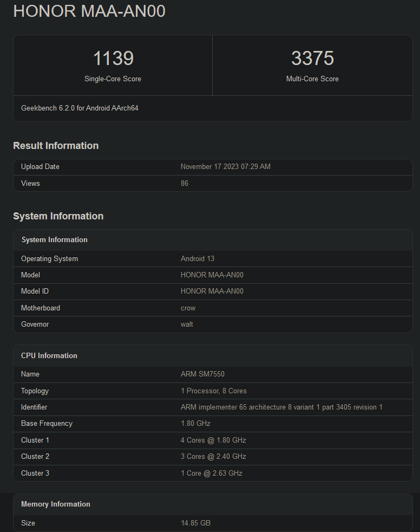
Task: Click the Motherboard value crow
Action: tap(188, 308)
